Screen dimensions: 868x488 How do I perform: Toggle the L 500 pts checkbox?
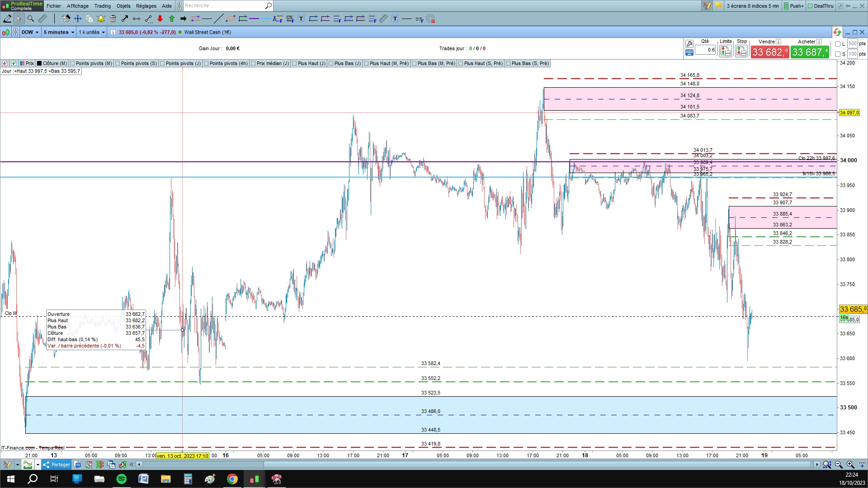click(838, 44)
